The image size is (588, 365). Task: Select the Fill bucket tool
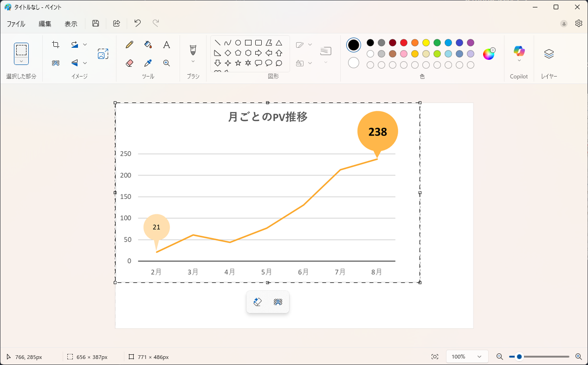(x=148, y=45)
